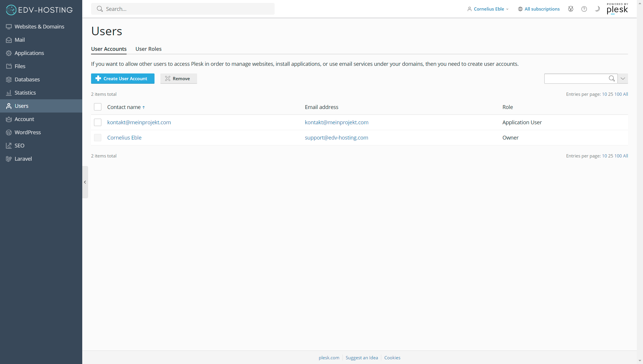
Task: Click search magnifier in list filter
Action: 612,78
